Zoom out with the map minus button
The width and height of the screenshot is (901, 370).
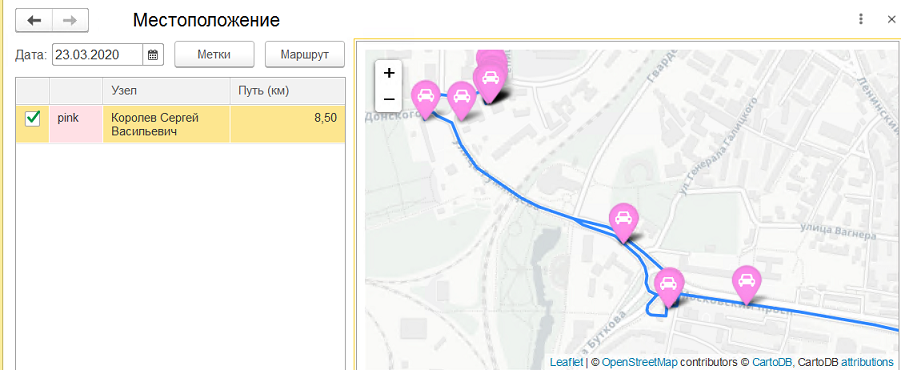click(x=389, y=99)
